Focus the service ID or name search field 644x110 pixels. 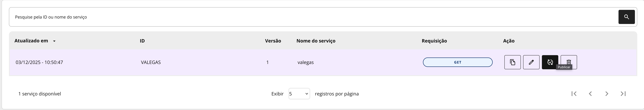312,17
